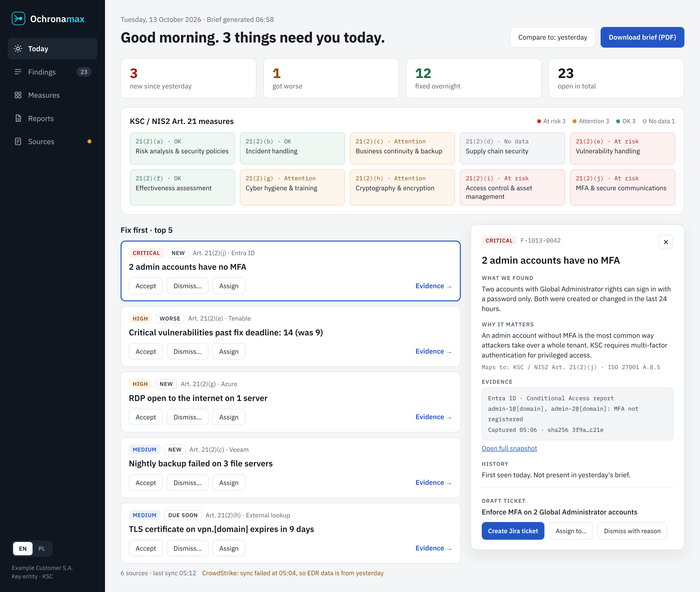Open Today via its sun icon
This screenshot has height=592, width=700.
click(18, 49)
